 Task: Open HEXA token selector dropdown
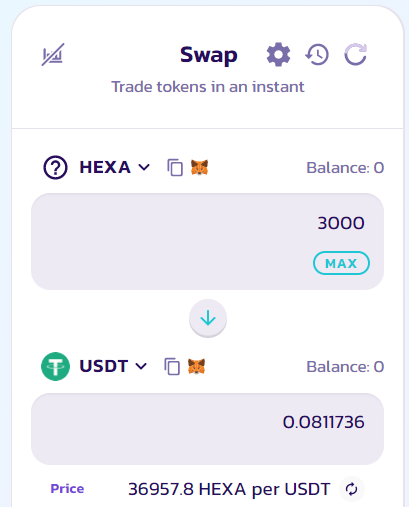coord(114,167)
